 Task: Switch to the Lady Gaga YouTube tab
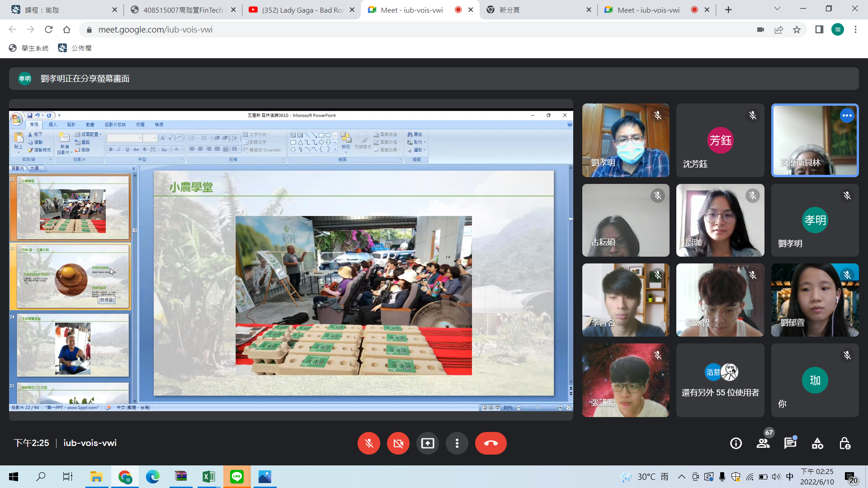point(298,10)
